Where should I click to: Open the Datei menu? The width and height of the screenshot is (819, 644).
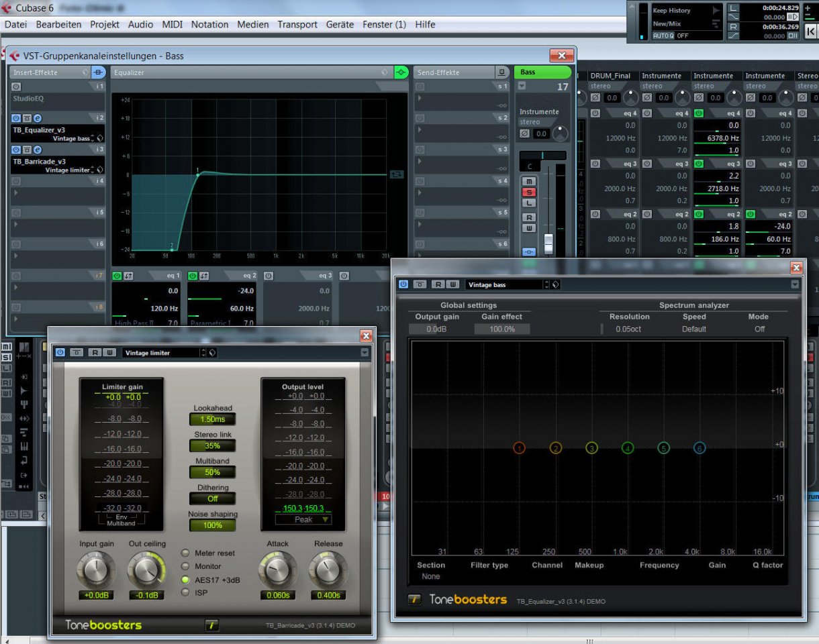(x=15, y=24)
